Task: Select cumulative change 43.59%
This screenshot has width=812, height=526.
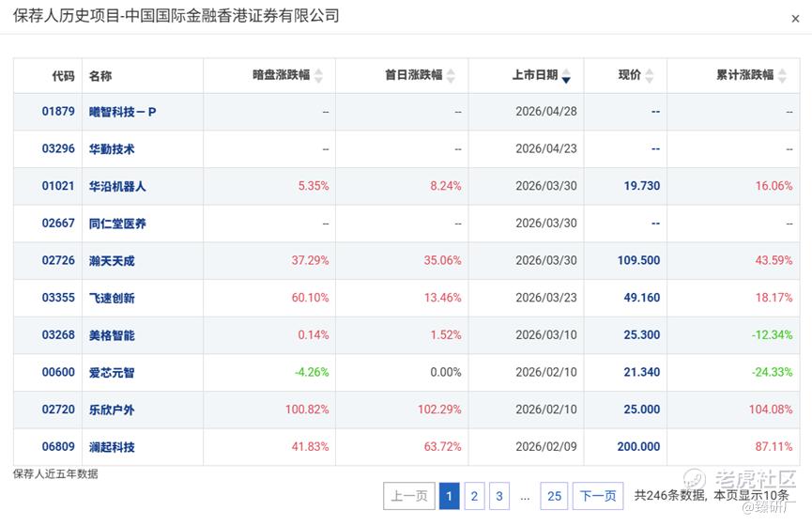Action: tap(774, 261)
